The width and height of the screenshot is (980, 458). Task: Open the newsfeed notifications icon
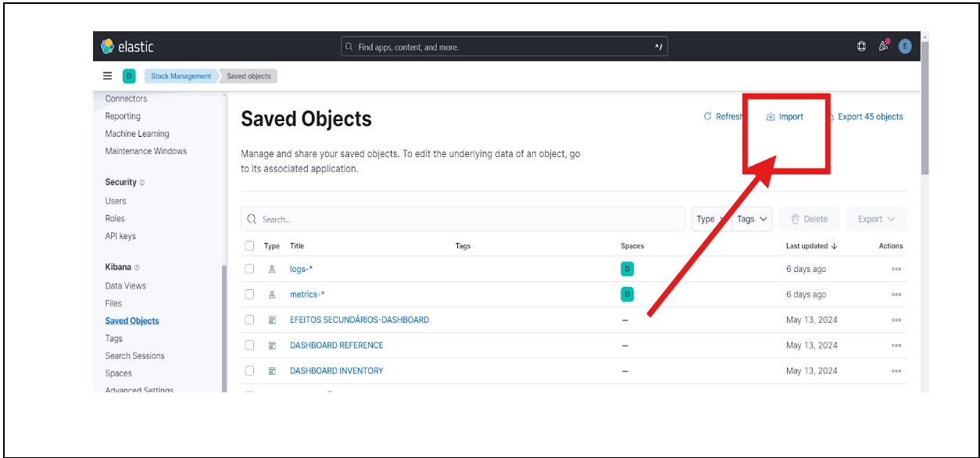tap(883, 47)
